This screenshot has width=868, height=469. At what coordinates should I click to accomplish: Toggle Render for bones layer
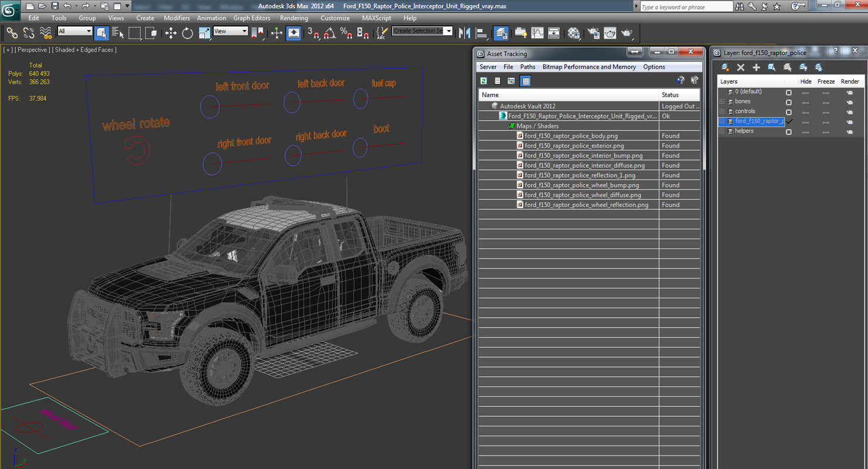click(x=849, y=102)
